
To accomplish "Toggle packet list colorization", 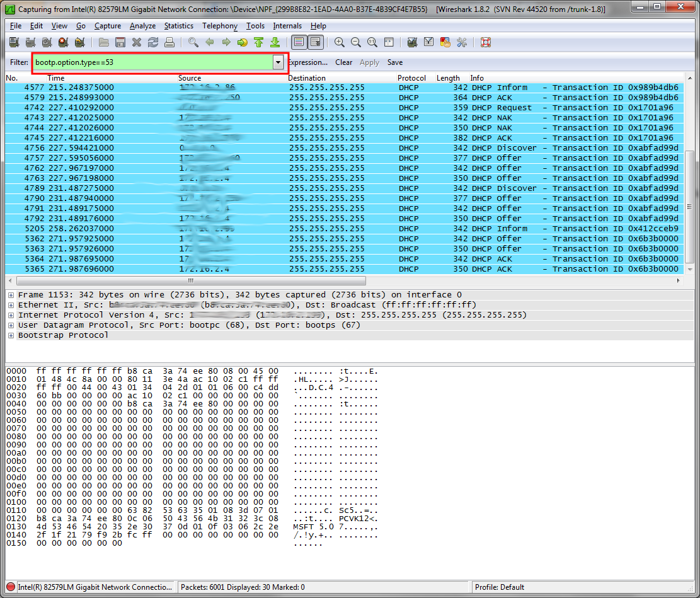I will click(x=299, y=42).
